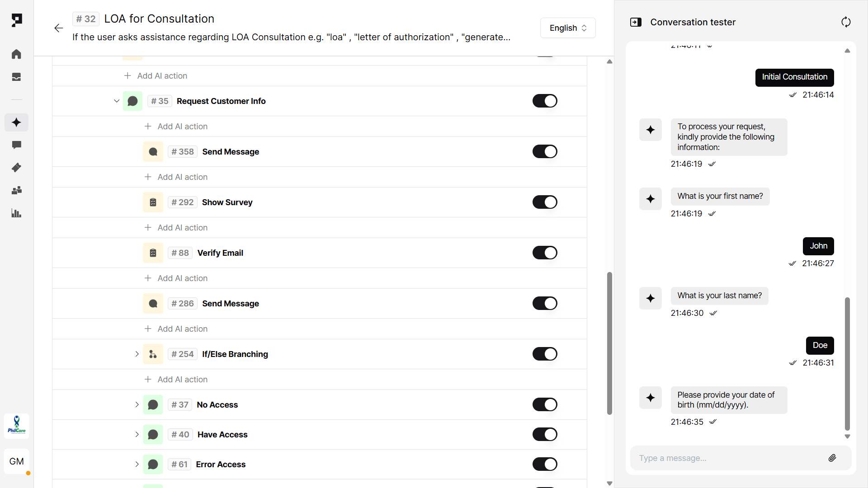Click the paperclip attachment icon
Viewport: 868px width, 488px height.
[x=832, y=458]
